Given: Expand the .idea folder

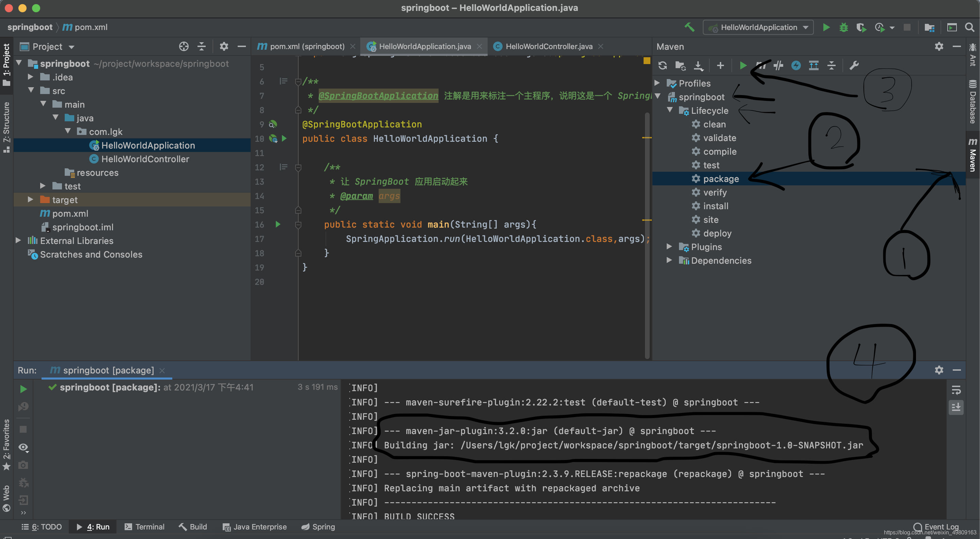Looking at the screenshot, I should click(x=30, y=77).
